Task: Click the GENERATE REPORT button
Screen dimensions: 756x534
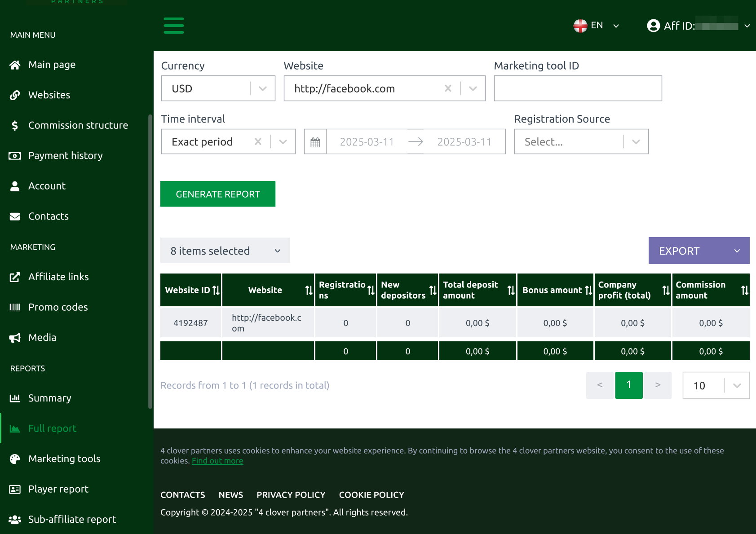Action: [218, 194]
